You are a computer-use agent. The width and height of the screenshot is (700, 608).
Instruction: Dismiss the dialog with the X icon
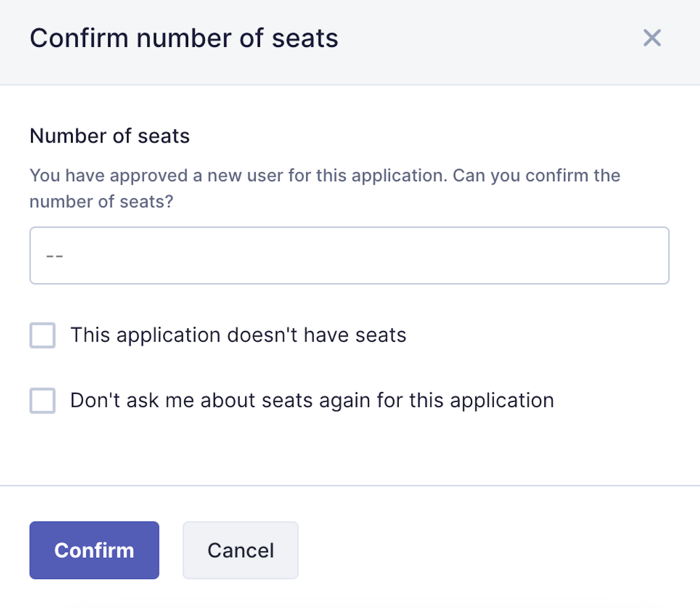tap(652, 38)
